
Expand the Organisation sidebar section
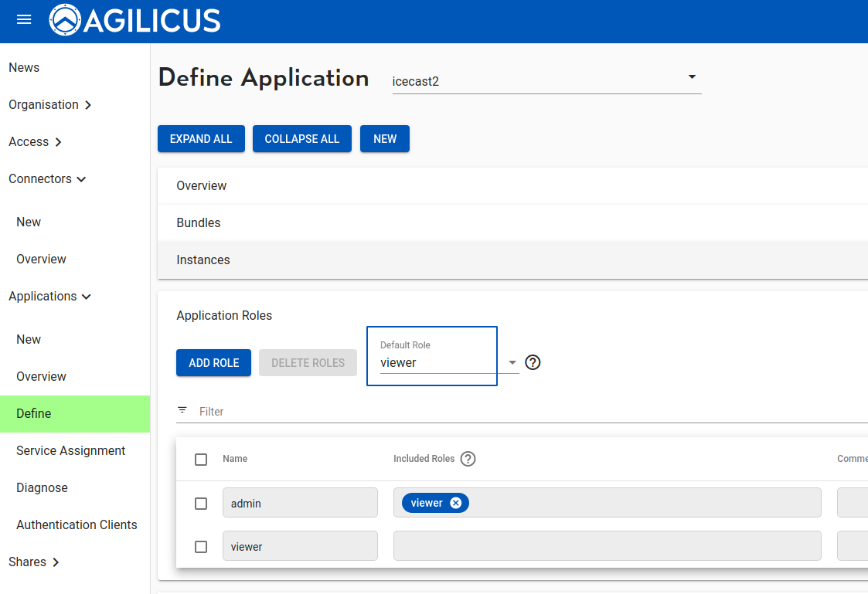point(50,105)
